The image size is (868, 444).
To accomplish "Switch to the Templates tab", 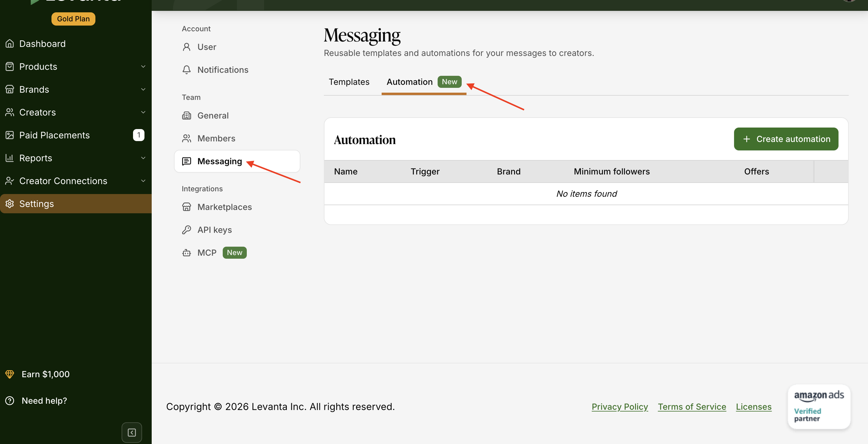I will pyautogui.click(x=349, y=82).
